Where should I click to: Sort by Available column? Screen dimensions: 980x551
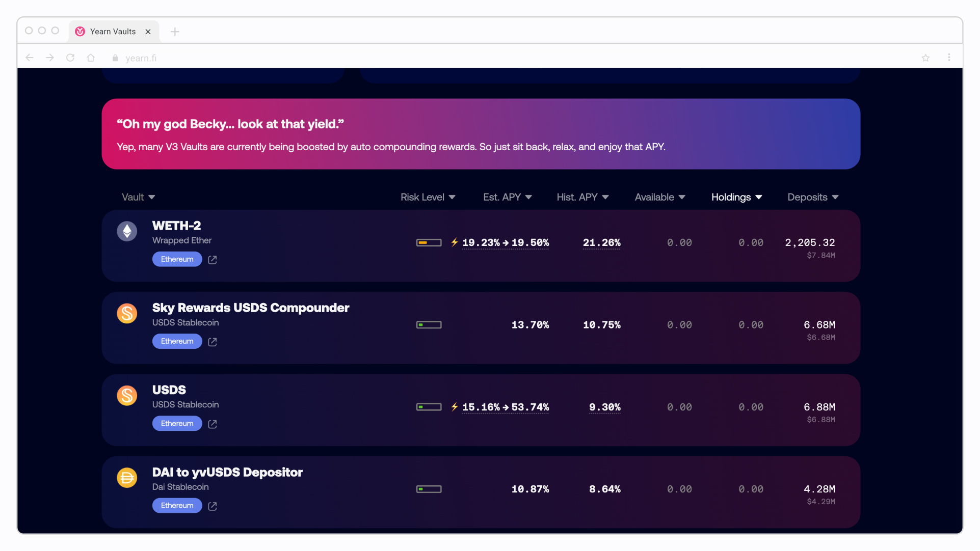pyautogui.click(x=660, y=197)
